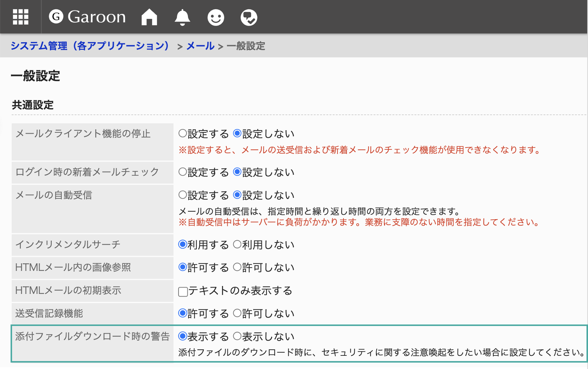Click the Garoon logo

click(x=87, y=17)
